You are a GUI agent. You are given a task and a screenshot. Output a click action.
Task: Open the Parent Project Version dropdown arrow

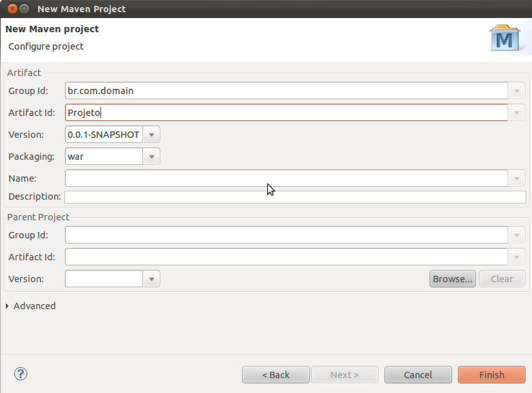tap(151, 279)
